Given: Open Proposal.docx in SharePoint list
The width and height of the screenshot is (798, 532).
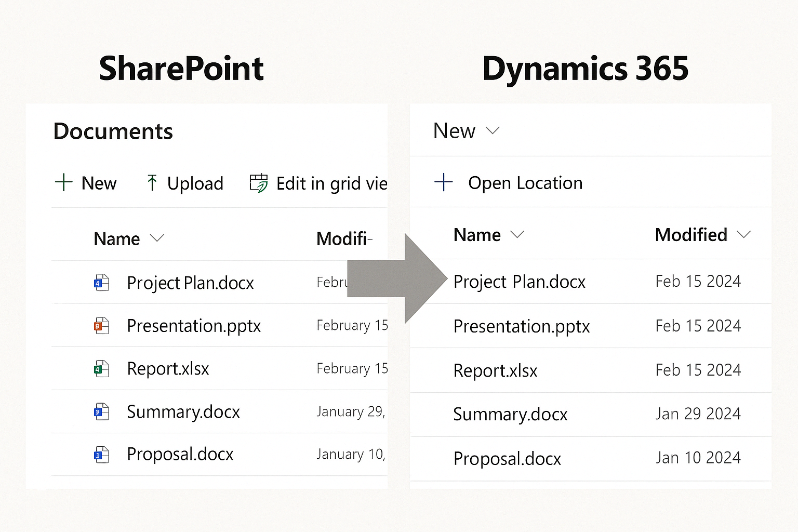Looking at the screenshot, I should [x=180, y=455].
